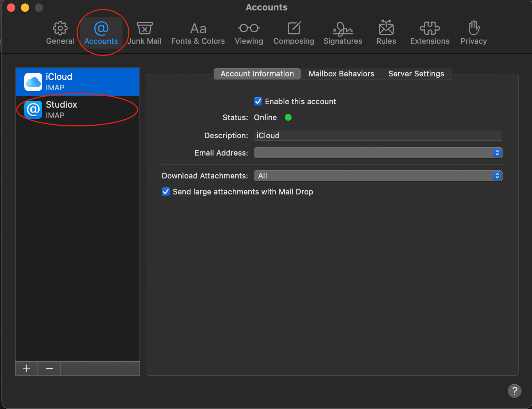Open the Composing preferences pane
Viewport: 532px width, 409px height.
point(294,34)
